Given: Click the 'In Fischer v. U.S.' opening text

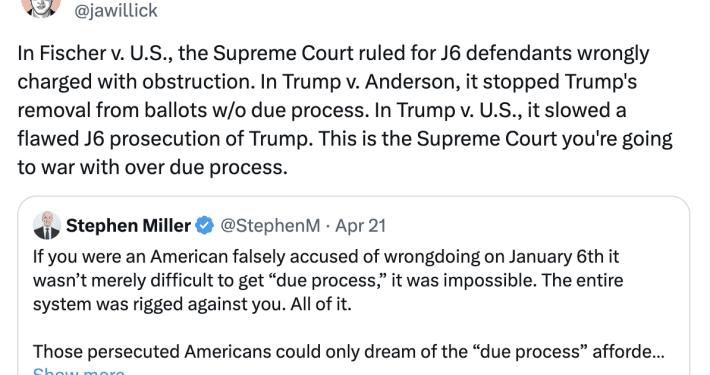Looking at the screenshot, I should point(95,53).
